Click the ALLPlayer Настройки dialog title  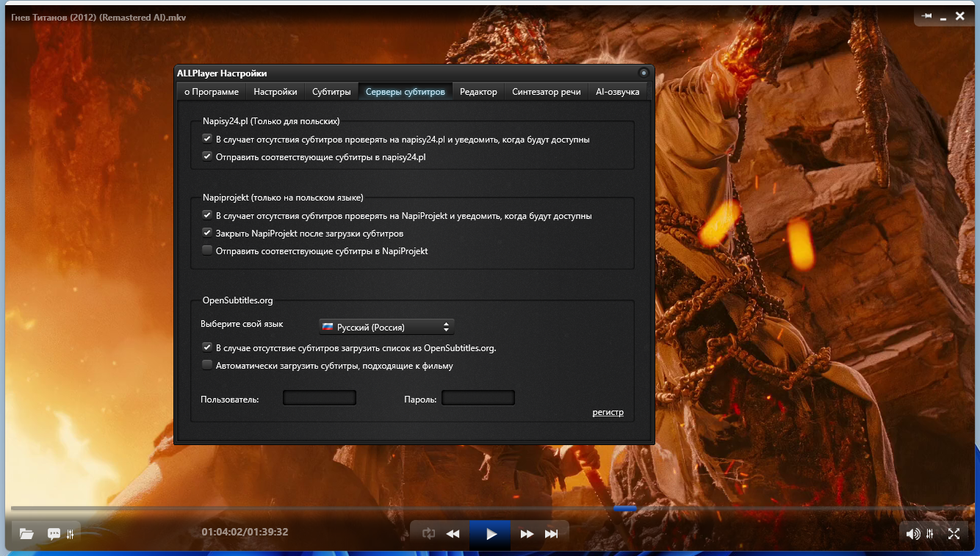tap(222, 73)
